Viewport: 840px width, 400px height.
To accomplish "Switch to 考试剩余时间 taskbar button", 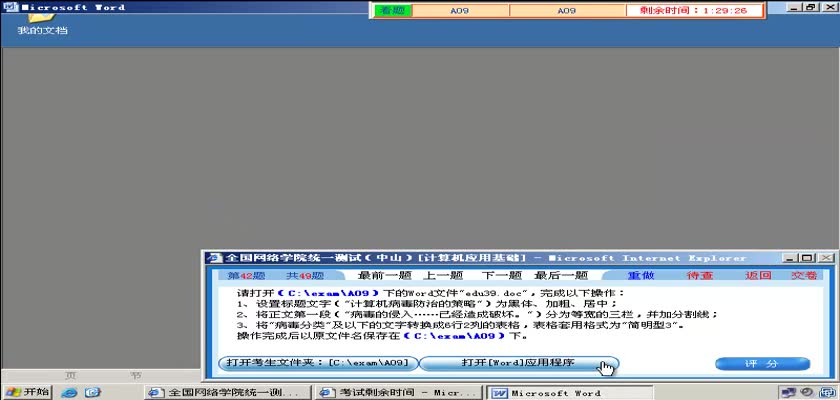I will 399,393.
